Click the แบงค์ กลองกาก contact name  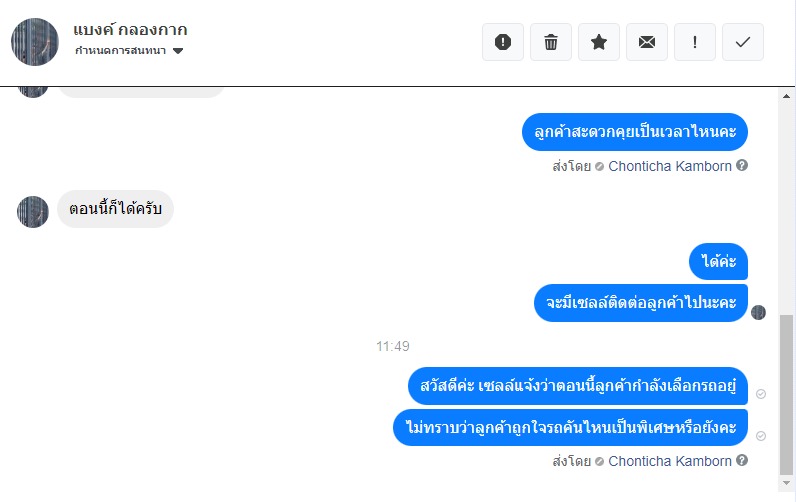click(130, 30)
